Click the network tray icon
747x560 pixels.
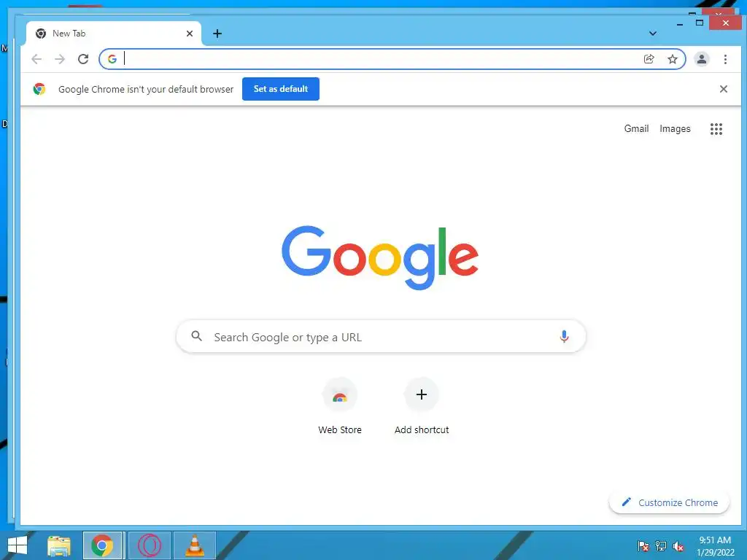coord(661,546)
